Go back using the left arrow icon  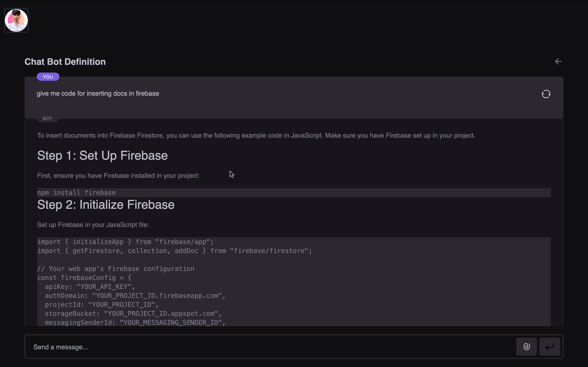[558, 61]
